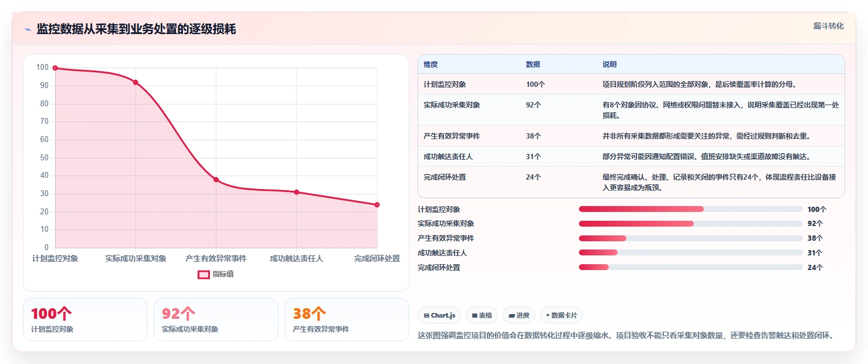Click 计划监控对象 in the table's first column
Image resolution: width=868 pixels, height=364 pixels.
pos(445,85)
